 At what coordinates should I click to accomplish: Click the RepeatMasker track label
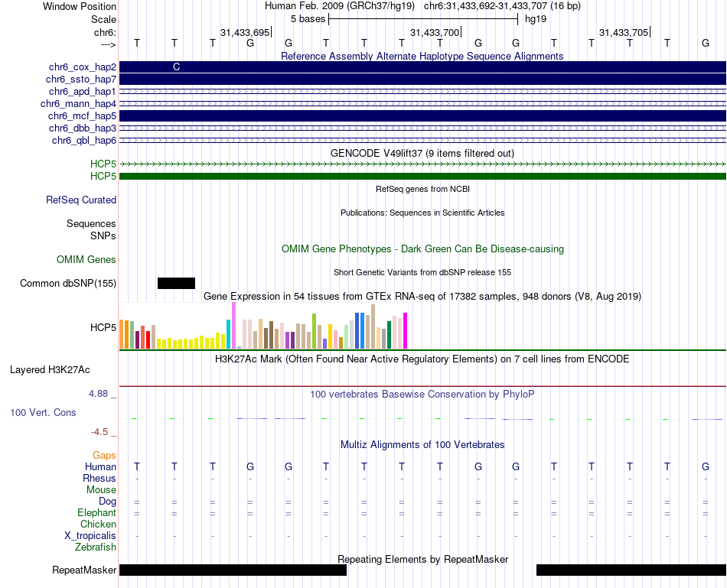(84, 570)
